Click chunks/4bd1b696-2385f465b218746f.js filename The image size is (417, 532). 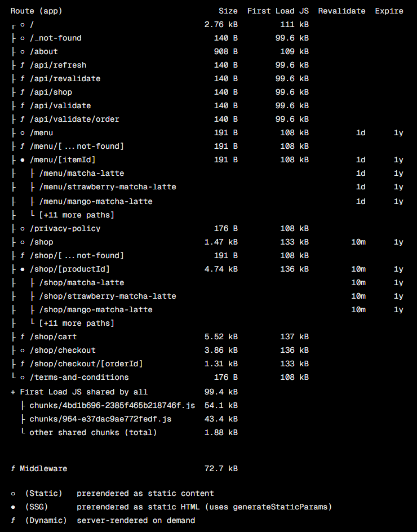(112, 406)
